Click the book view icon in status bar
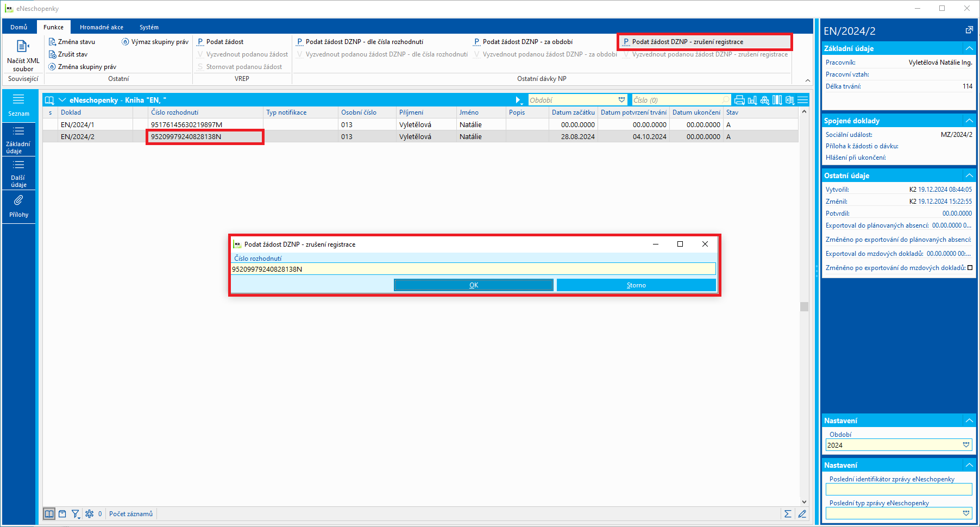 tap(49, 514)
